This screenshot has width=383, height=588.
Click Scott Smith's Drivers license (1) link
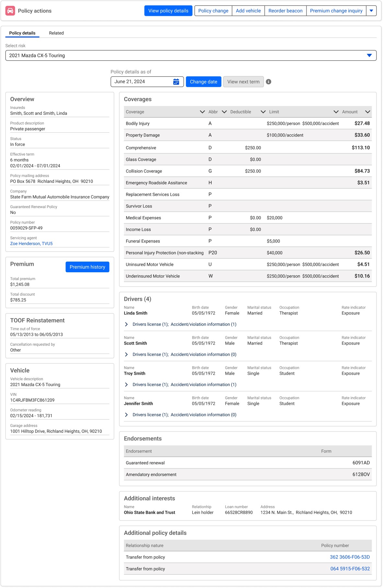150,355
